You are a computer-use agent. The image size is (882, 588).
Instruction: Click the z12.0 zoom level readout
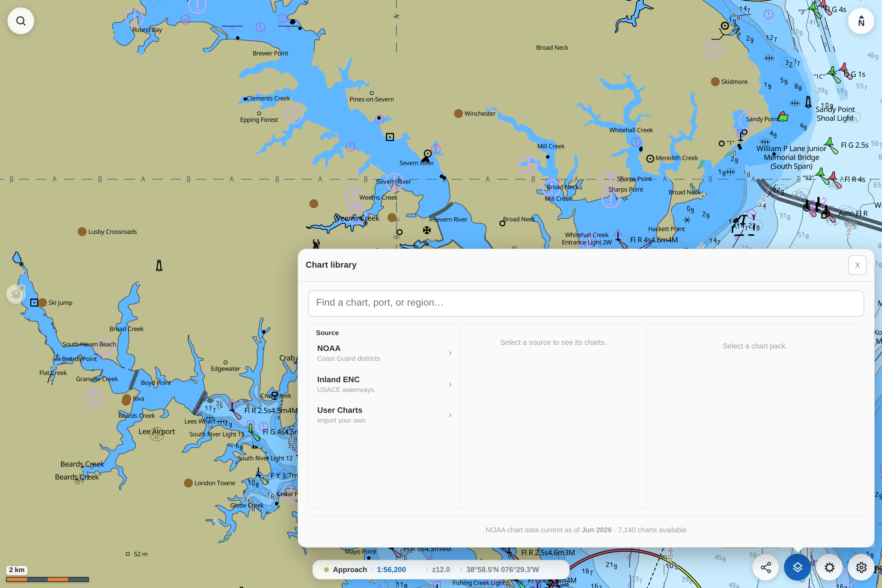click(441, 570)
